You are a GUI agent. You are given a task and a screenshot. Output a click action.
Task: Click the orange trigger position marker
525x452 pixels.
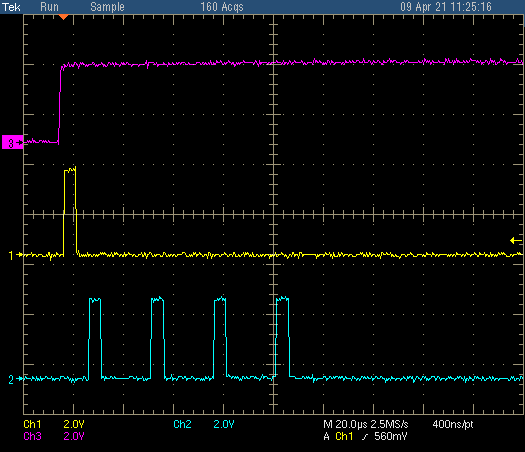tap(63, 17)
